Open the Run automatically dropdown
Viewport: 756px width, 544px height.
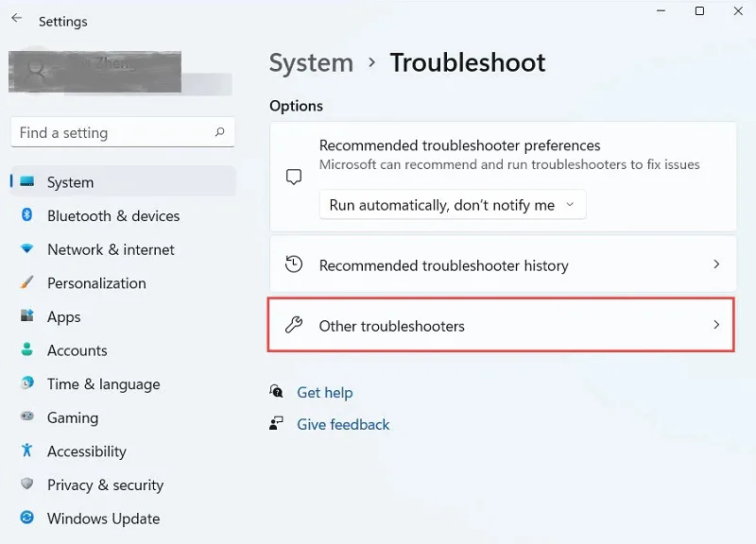point(453,205)
